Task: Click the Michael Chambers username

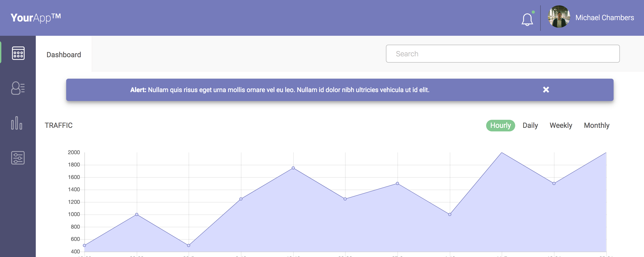Action: click(604, 18)
